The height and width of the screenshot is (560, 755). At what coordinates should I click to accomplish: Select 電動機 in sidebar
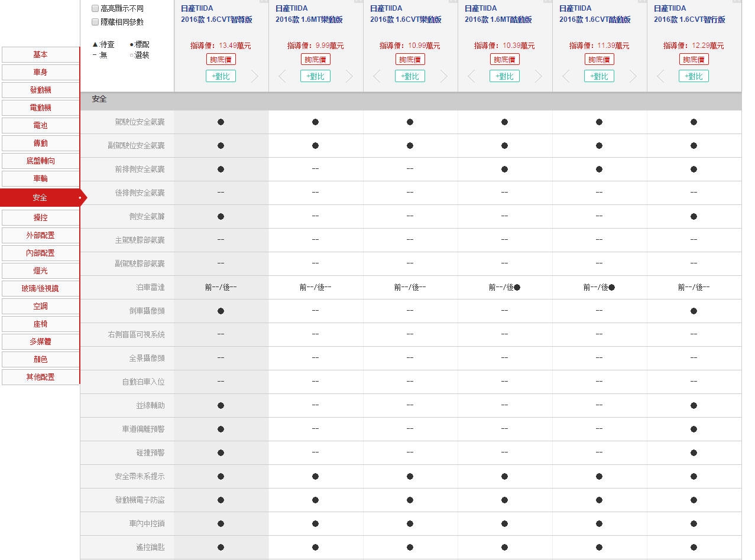click(40, 108)
